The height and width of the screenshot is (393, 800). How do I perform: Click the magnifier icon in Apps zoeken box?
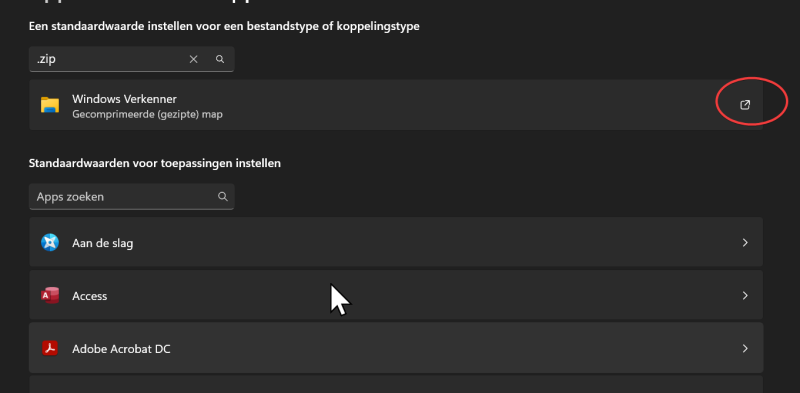pyautogui.click(x=222, y=196)
